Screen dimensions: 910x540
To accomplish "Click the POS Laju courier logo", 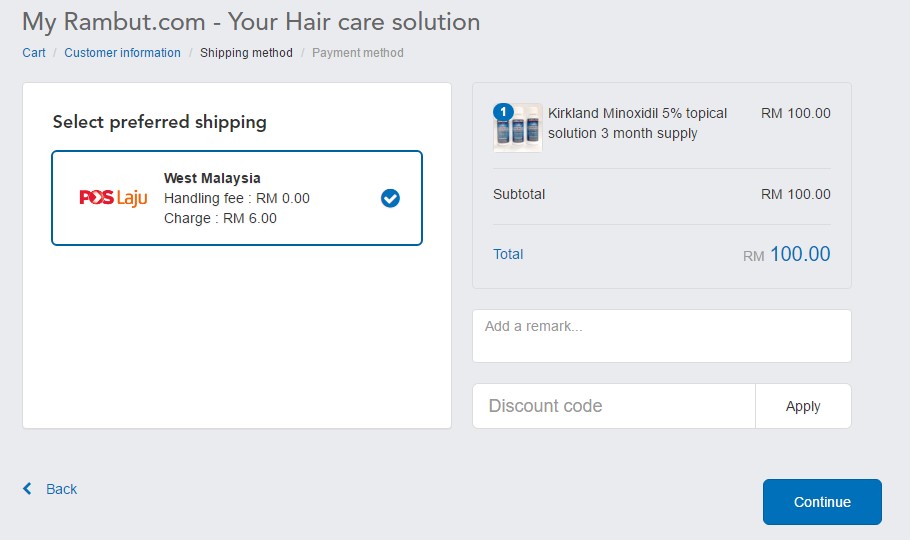I will (113, 198).
